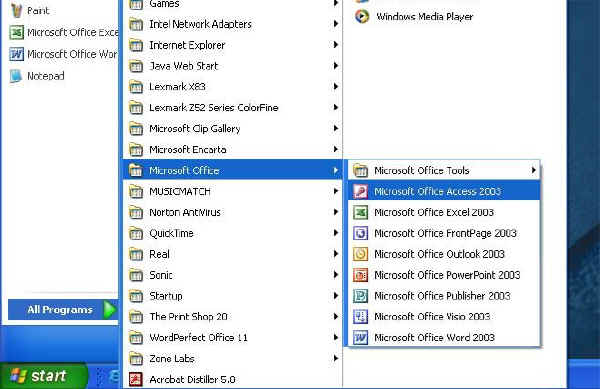Open Acrobat Distiller 5.0 entry

coord(233,379)
